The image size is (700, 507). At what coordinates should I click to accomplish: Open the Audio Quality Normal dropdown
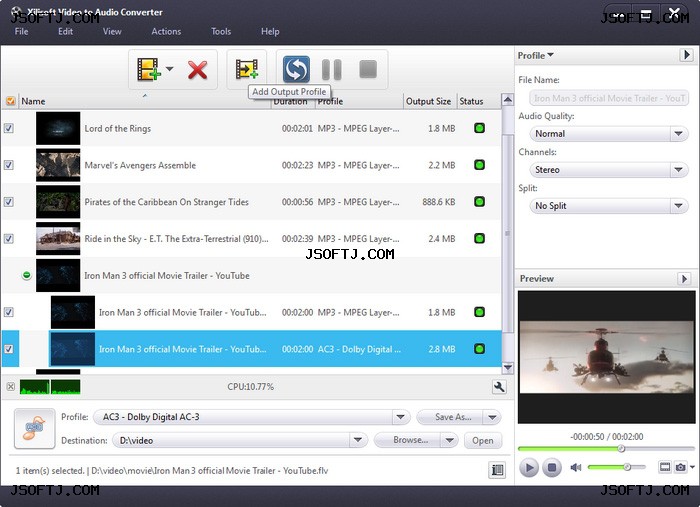[679, 134]
